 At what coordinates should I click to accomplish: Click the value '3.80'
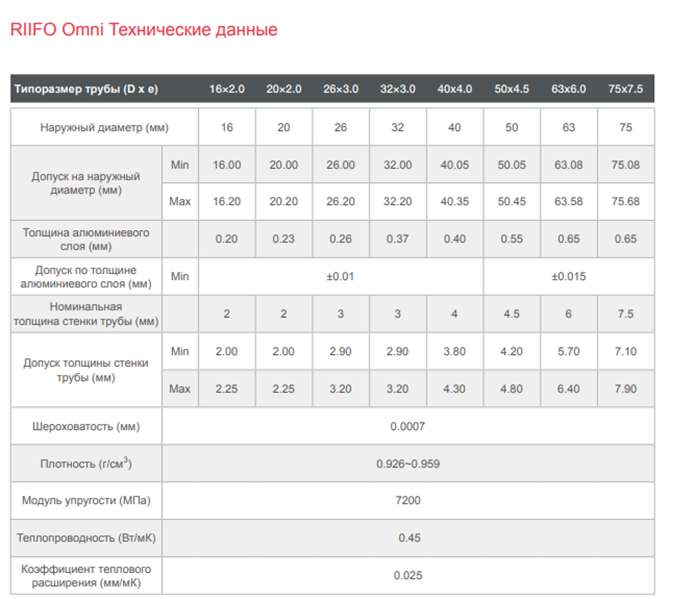[x=455, y=352]
